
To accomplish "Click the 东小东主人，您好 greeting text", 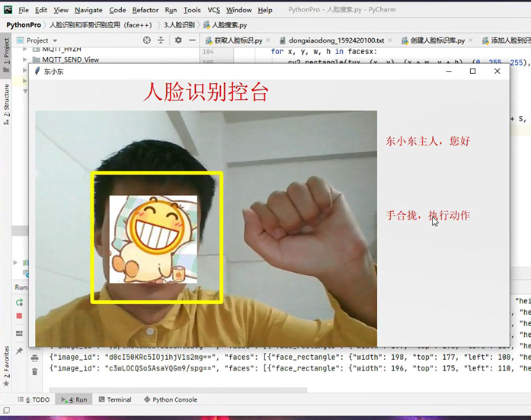I will (x=428, y=141).
